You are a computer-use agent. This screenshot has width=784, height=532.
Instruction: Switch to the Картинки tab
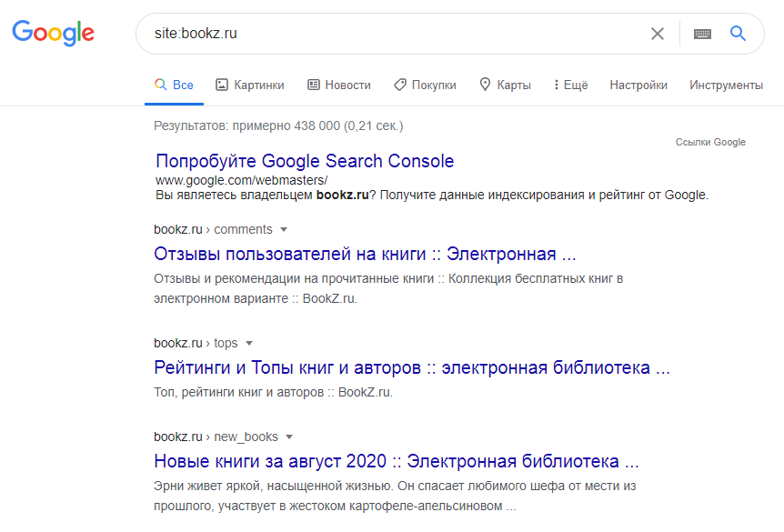click(249, 85)
